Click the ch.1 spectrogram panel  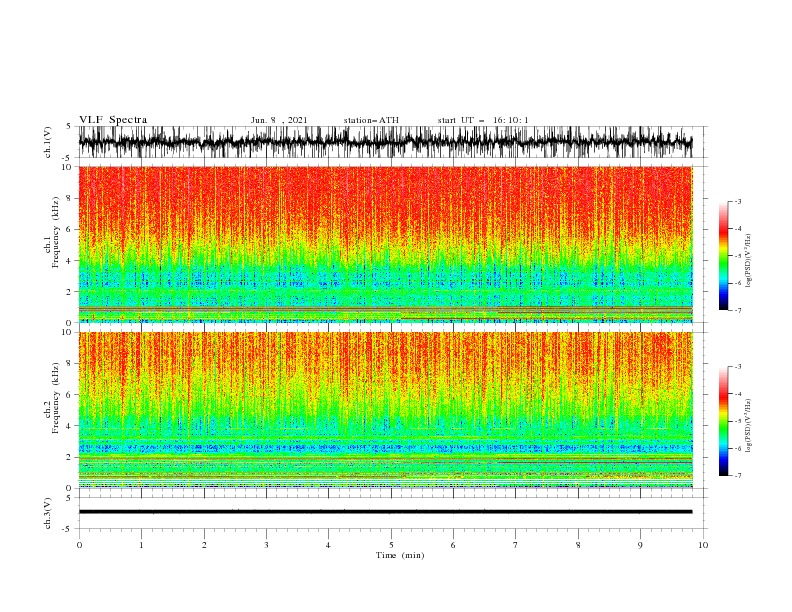(x=385, y=244)
